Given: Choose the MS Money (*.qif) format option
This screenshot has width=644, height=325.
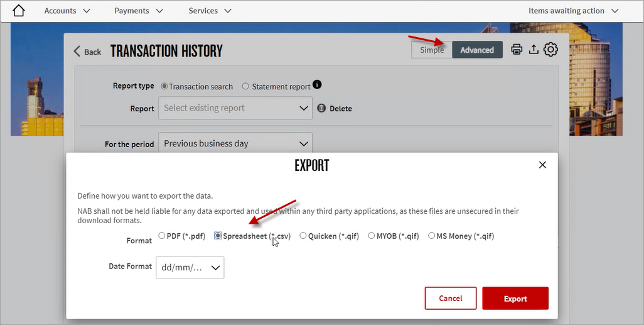Looking at the screenshot, I should pos(431,236).
